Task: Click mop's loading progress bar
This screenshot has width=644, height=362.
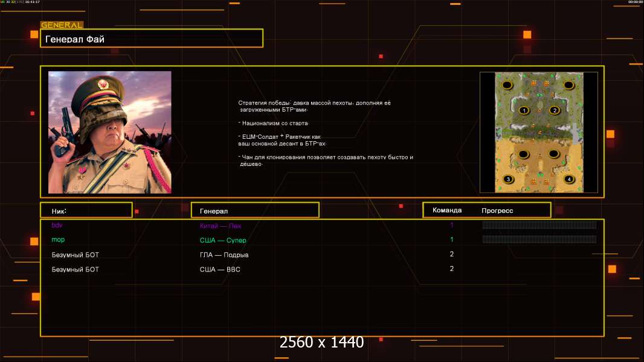Action: [x=539, y=240]
